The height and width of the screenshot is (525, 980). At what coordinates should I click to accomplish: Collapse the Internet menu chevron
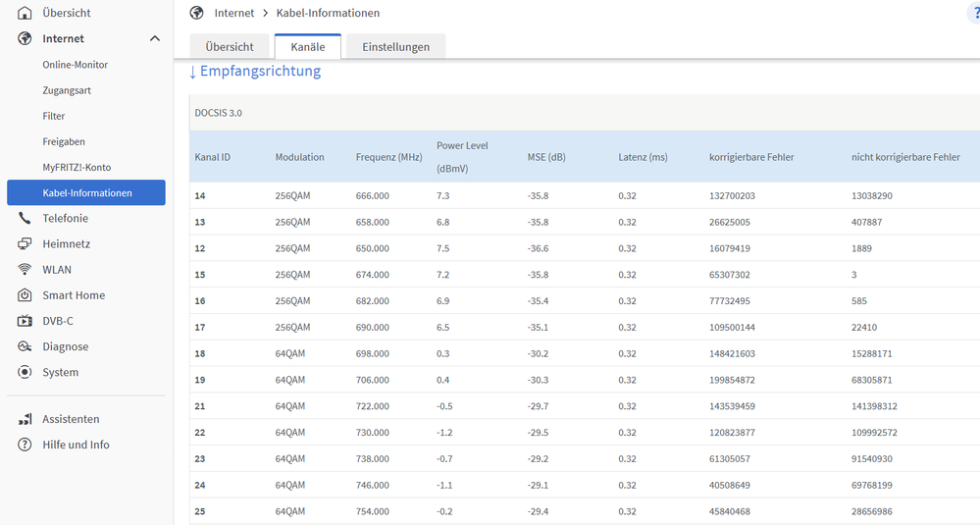(x=155, y=38)
